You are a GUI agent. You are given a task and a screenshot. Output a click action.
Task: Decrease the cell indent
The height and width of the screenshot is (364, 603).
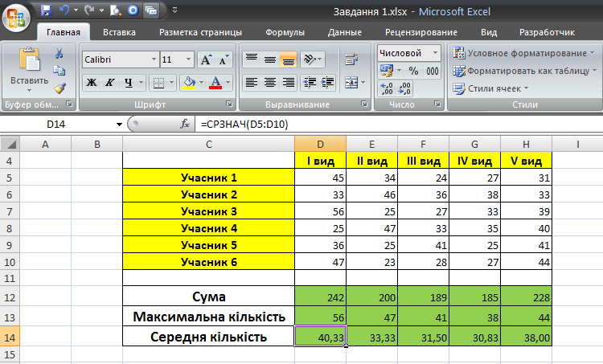pos(310,82)
